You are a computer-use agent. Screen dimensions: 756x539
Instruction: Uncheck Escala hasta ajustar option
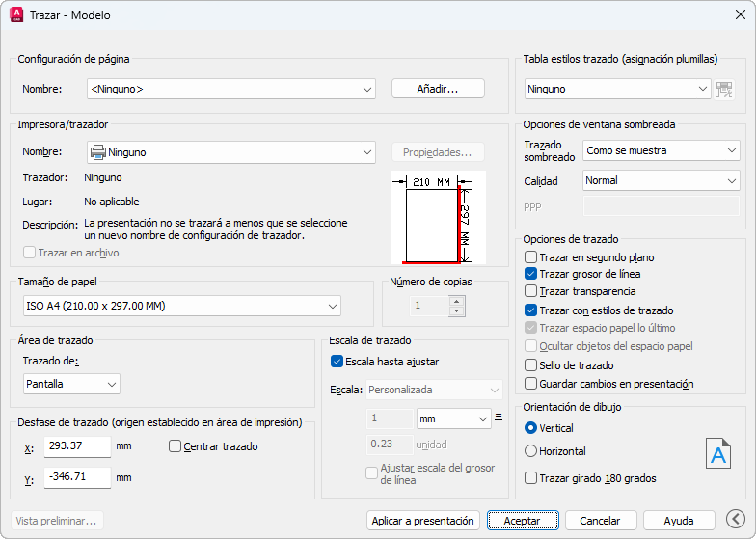coord(337,362)
